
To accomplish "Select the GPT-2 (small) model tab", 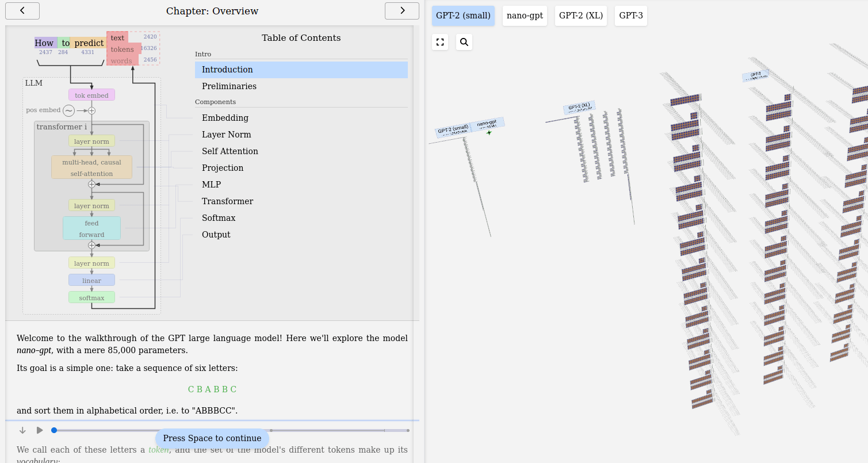I will click(x=463, y=16).
